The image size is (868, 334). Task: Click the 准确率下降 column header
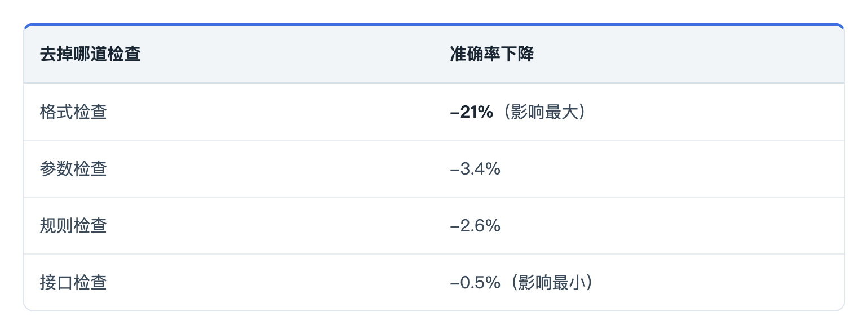tap(491, 55)
